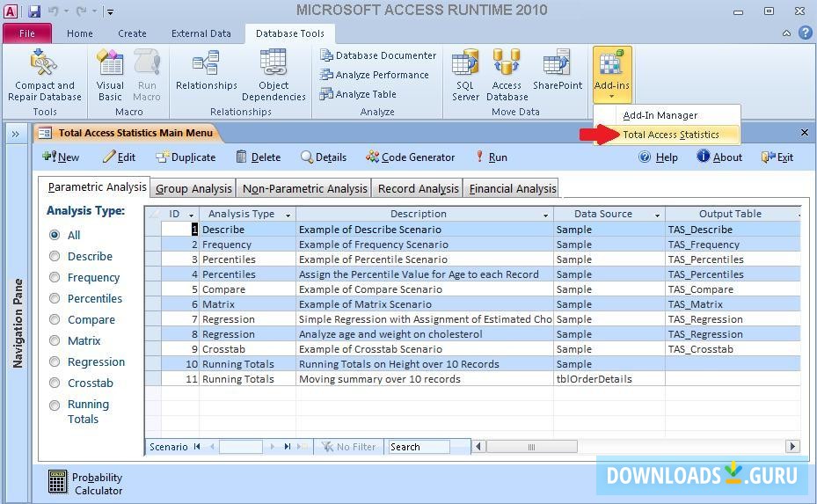817x504 pixels.
Task: Click the No Filter button
Action: [348, 447]
